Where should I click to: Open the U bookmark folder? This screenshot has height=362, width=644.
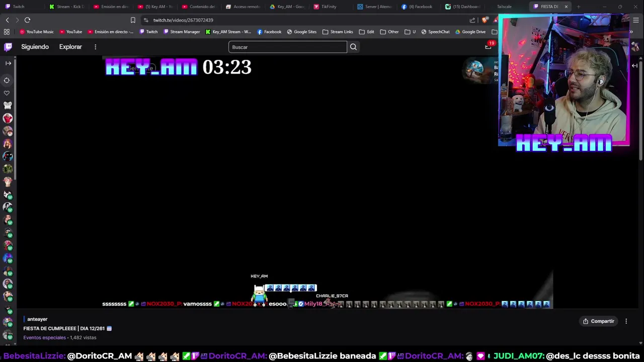(410, 32)
